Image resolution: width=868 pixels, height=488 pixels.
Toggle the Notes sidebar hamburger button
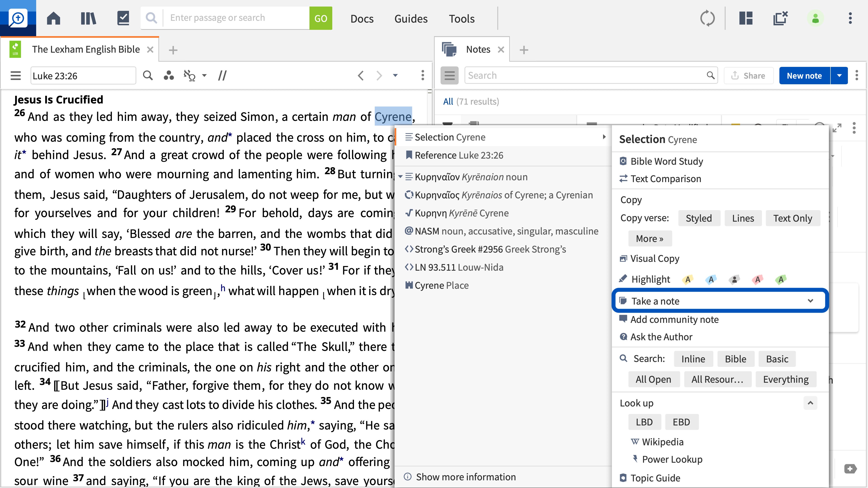pos(450,75)
